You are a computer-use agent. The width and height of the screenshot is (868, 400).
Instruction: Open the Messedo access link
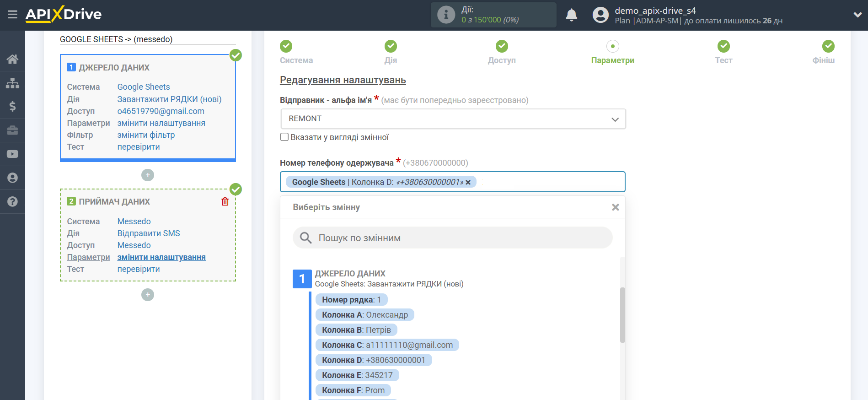click(x=134, y=245)
